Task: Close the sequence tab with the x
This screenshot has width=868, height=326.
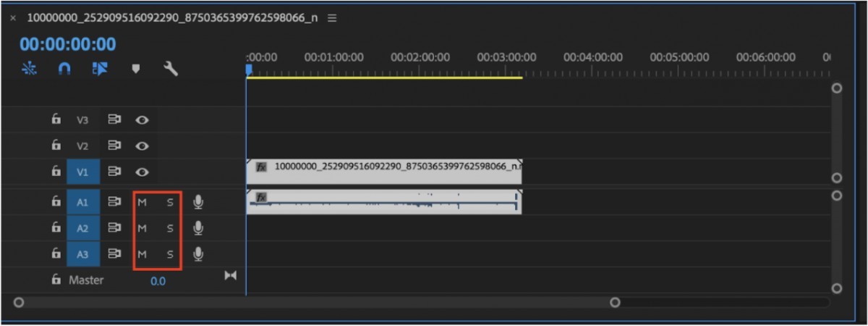Action: click(13, 19)
